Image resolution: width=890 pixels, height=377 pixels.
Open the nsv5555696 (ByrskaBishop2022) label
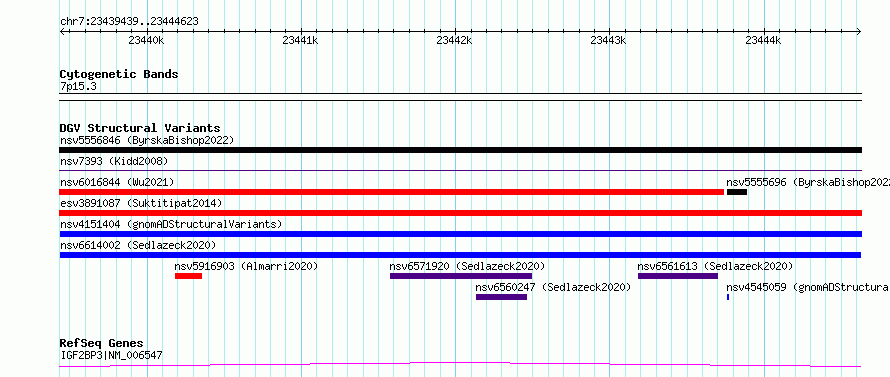pyautogui.click(x=808, y=182)
